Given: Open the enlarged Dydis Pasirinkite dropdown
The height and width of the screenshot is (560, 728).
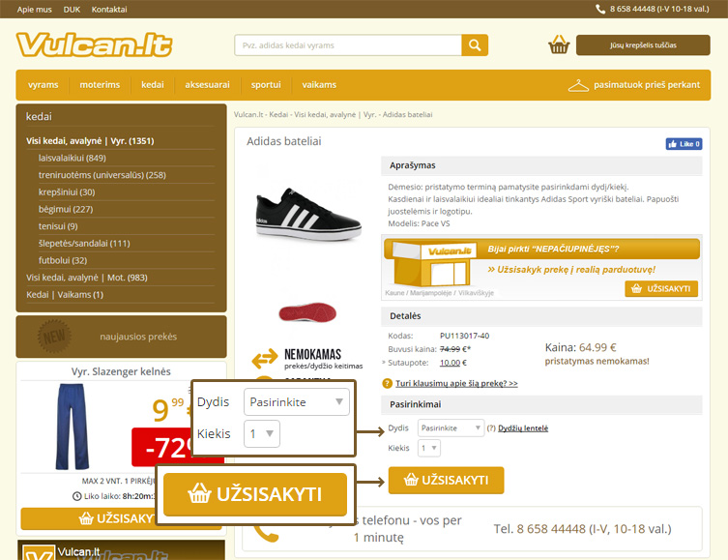Looking at the screenshot, I should (x=296, y=401).
